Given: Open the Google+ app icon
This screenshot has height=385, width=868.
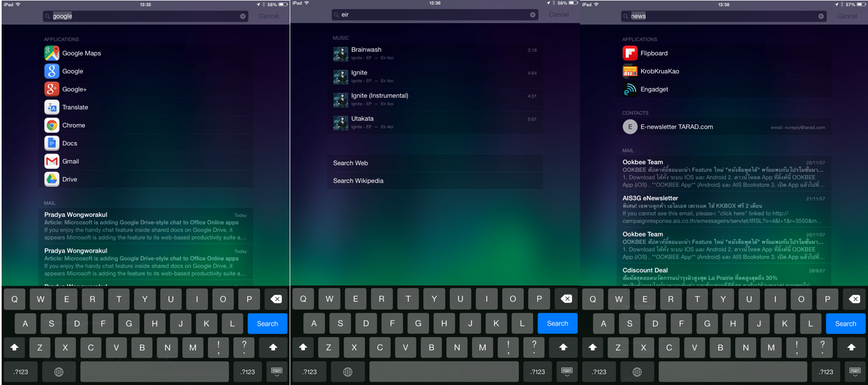Looking at the screenshot, I should [52, 89].
